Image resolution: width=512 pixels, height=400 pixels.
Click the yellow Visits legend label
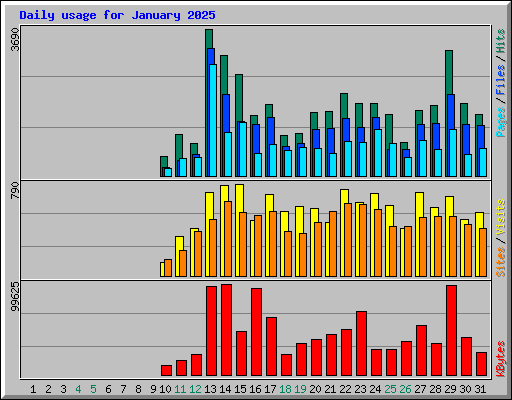(501, 218)
